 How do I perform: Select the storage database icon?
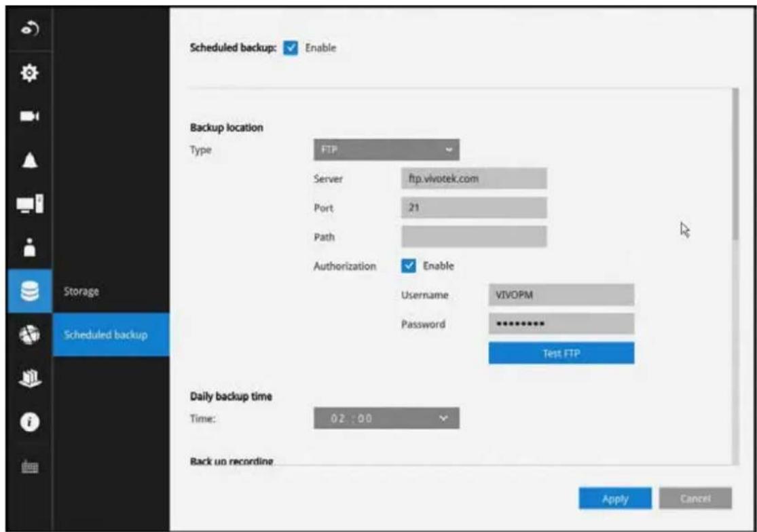[x=29, y=291]
